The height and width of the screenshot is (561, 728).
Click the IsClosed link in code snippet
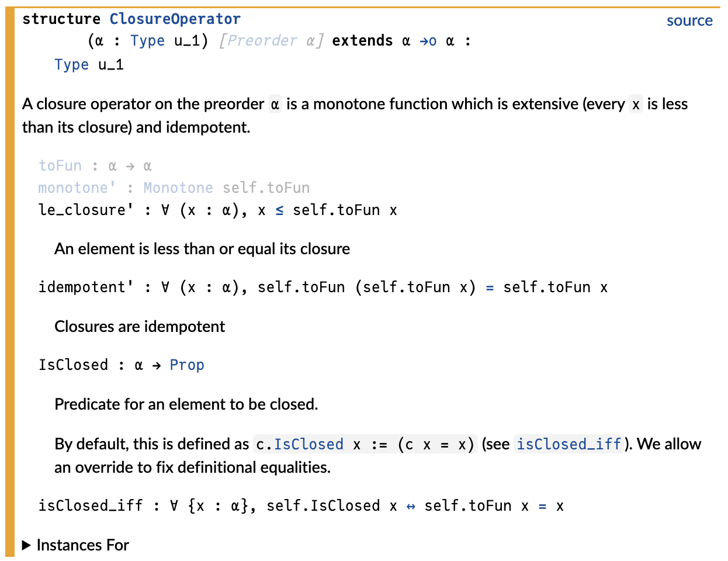308,444
